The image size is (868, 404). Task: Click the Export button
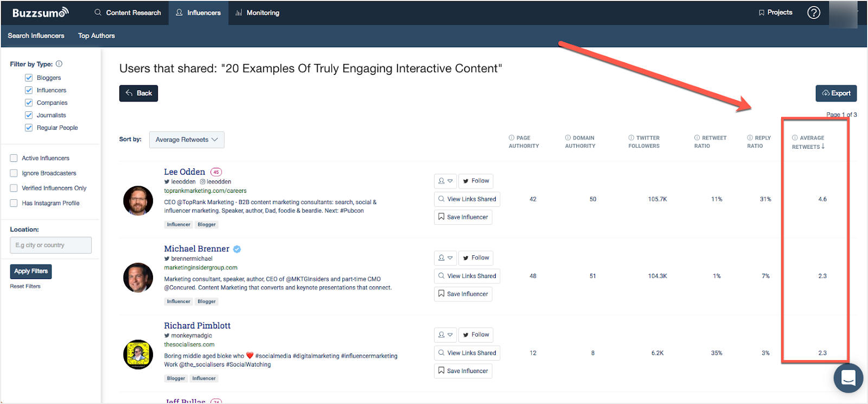[x=836, y=93]
